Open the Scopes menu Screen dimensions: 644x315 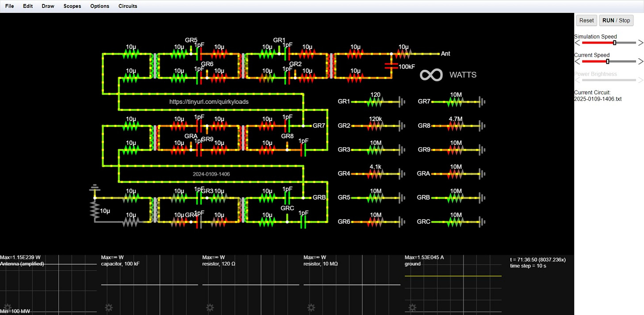72,6
